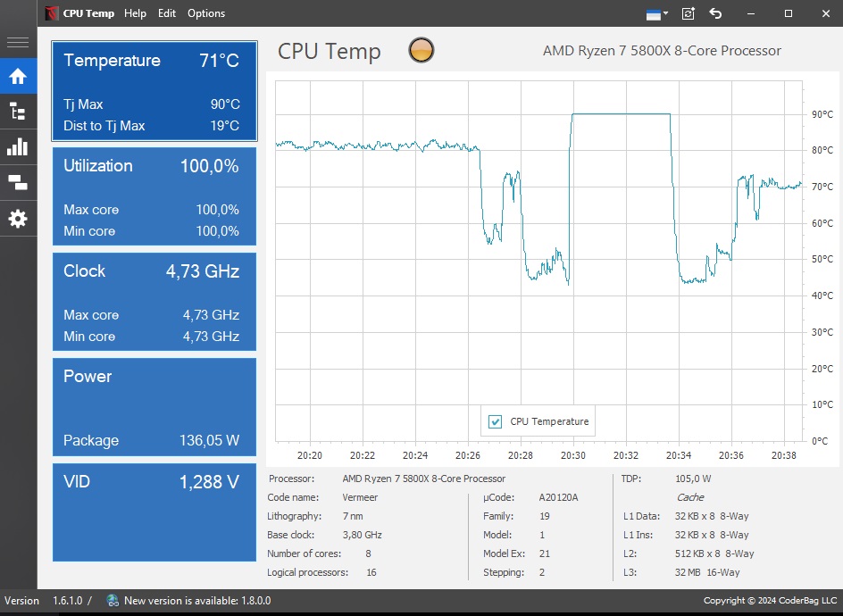Viewport: 843px width, 616px height.
Task: Click the globe update icon in status bar
Action: pyautogui.click(x=113, y=601)
